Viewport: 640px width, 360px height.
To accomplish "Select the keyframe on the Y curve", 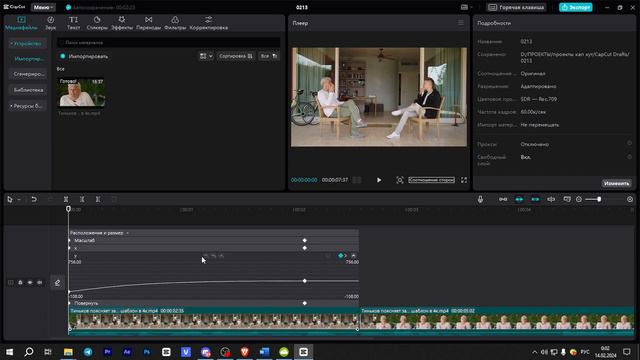I will [304, 281].
